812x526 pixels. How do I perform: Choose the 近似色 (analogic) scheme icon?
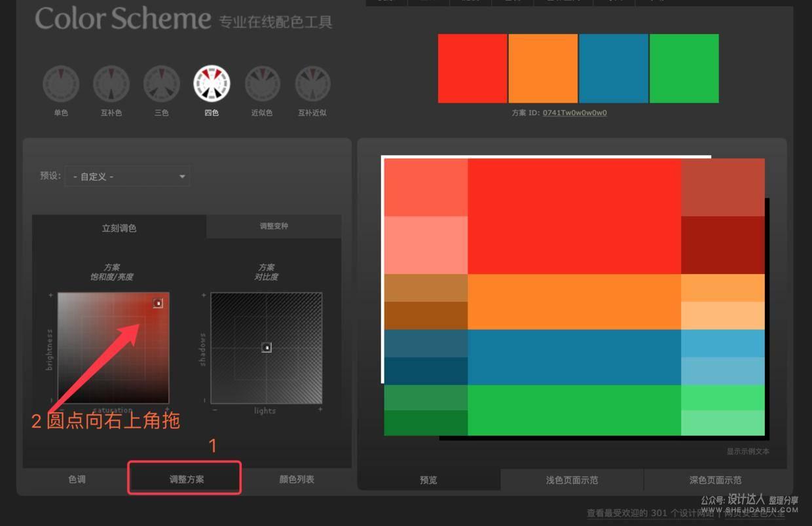point(262,82)
